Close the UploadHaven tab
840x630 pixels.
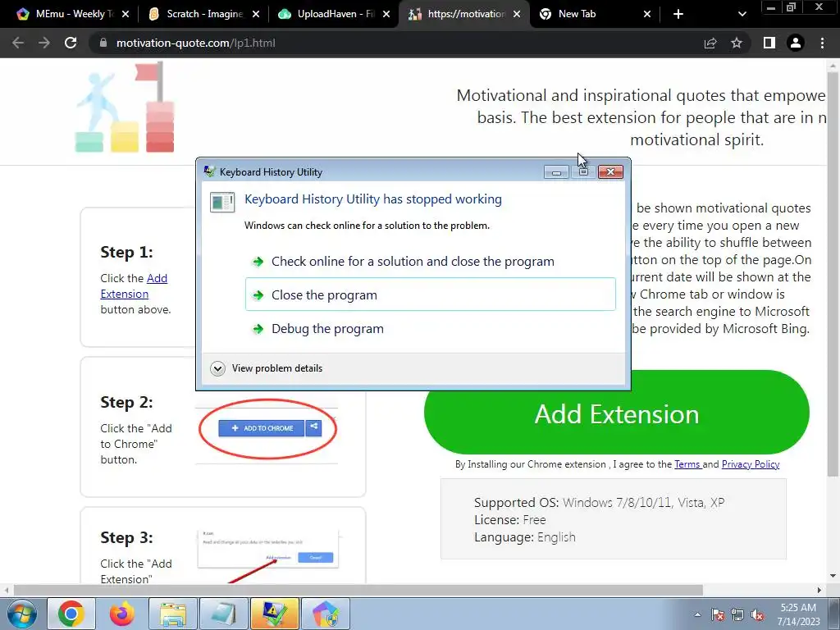pos(386,14)
